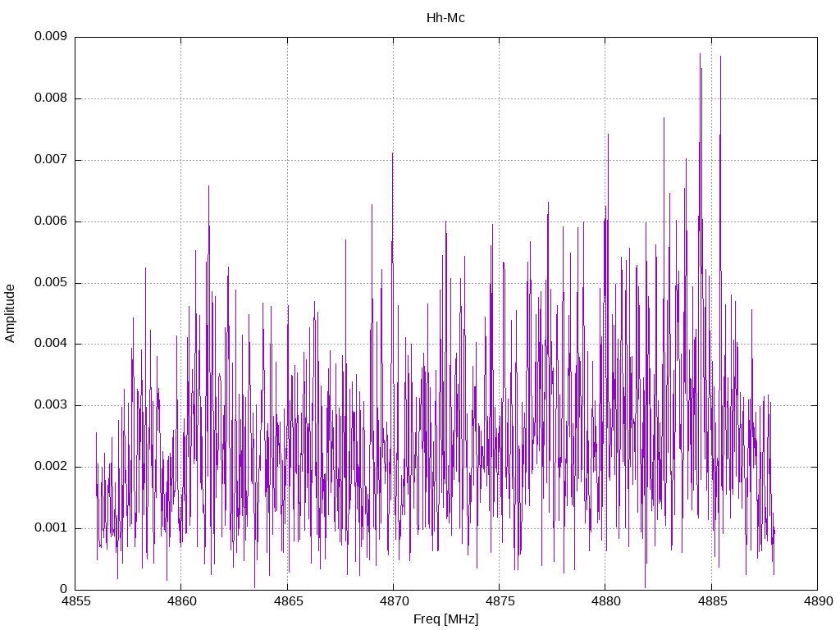Select the 0.003 amplitude tick label
This screenshot has width=840, height=630.
(x=50, y=405)
